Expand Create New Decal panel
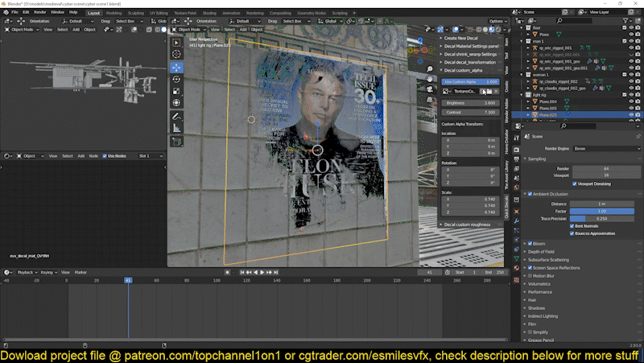This screenshot has height=363, width=644. (x=471, y=38)
